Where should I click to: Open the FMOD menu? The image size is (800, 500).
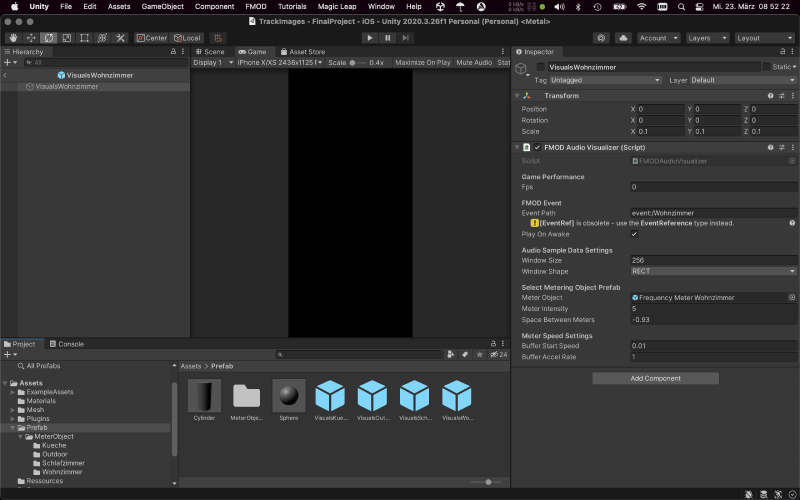256,7
